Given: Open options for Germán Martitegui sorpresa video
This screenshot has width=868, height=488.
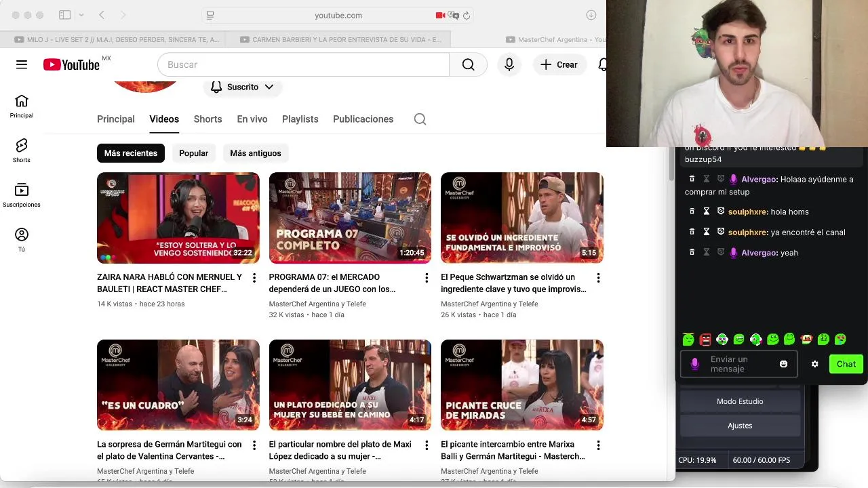Looking at the screenshot, I should 254,445.
